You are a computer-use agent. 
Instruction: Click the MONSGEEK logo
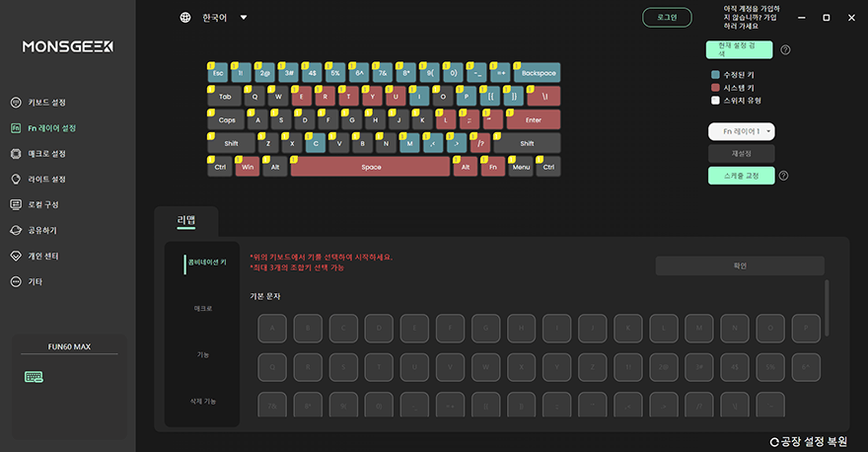(x=67, y=46)
